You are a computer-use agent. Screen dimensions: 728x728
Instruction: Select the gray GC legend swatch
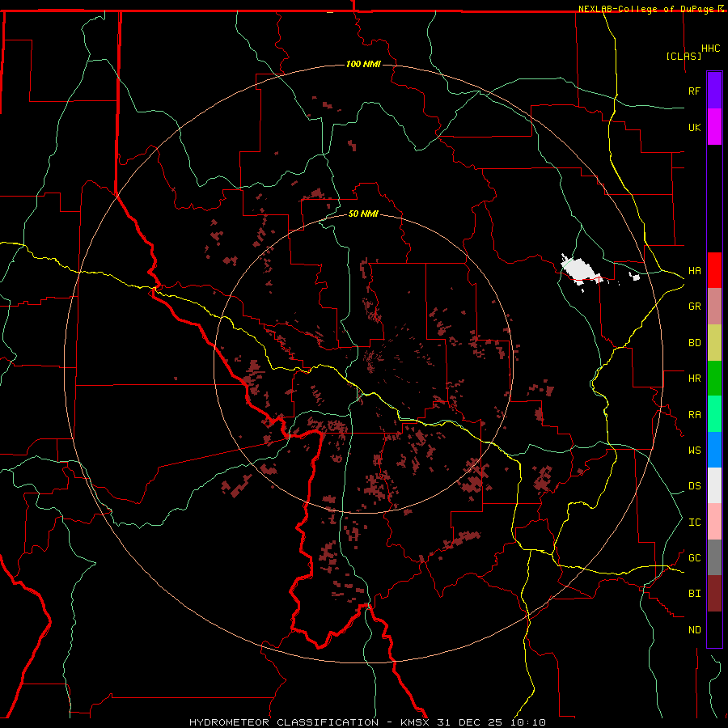click(714, 557)
